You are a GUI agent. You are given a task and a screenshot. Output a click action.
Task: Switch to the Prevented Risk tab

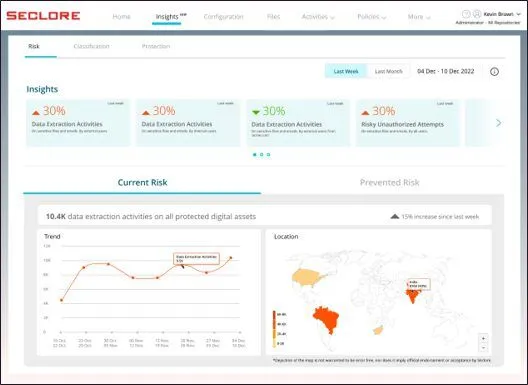[389, 182]
